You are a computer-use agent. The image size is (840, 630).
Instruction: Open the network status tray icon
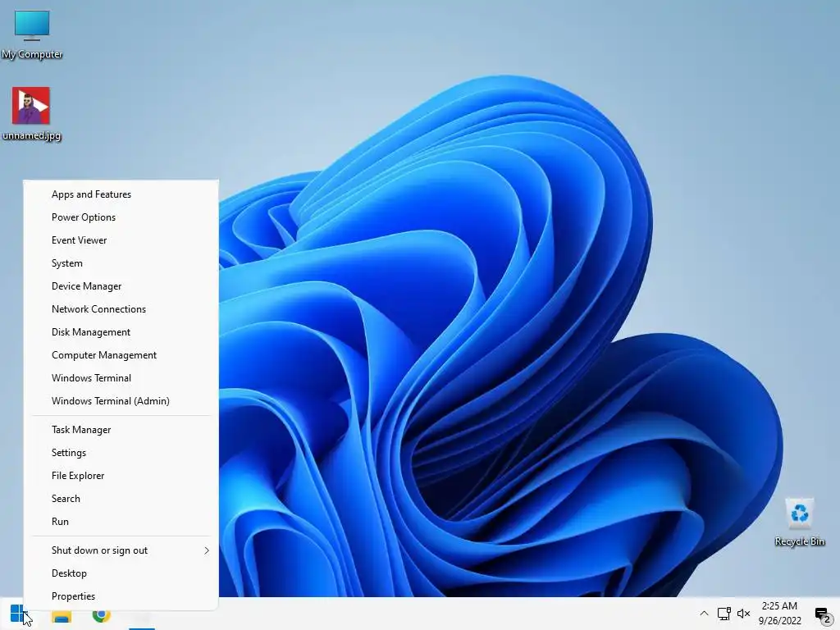724,614
